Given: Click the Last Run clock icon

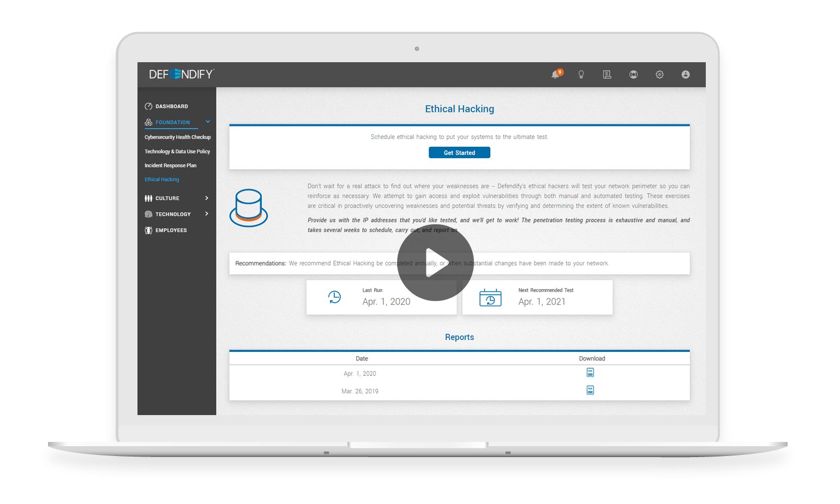Looking at the screenshot, I should click(334, 297).
